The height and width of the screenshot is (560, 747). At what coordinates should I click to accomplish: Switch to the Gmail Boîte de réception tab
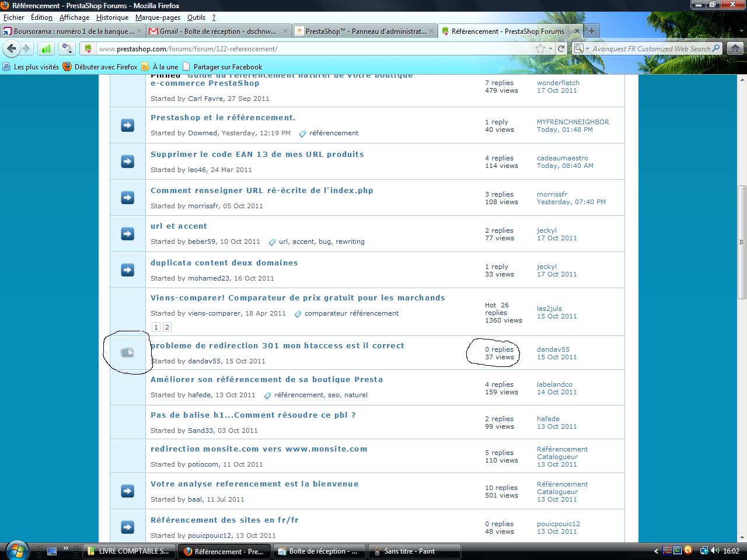click(218, 31)
